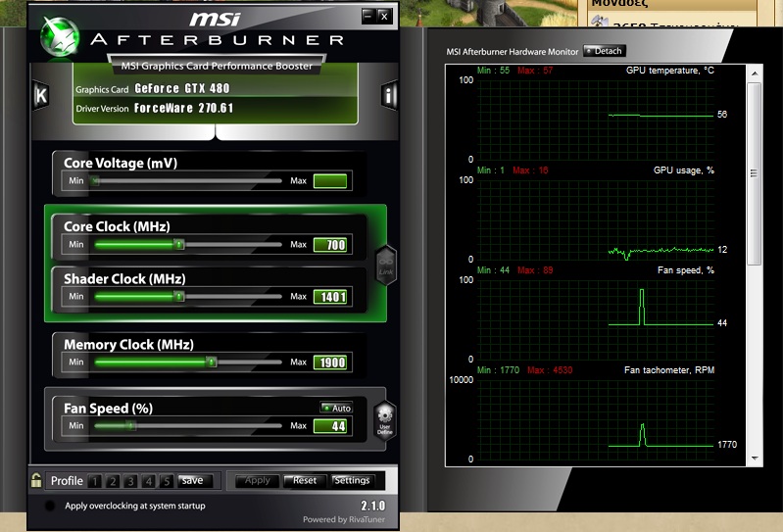The width and height of the screenshot is (783, 532).
Task: Select profile slot 4
Action: tap(148, 481)
